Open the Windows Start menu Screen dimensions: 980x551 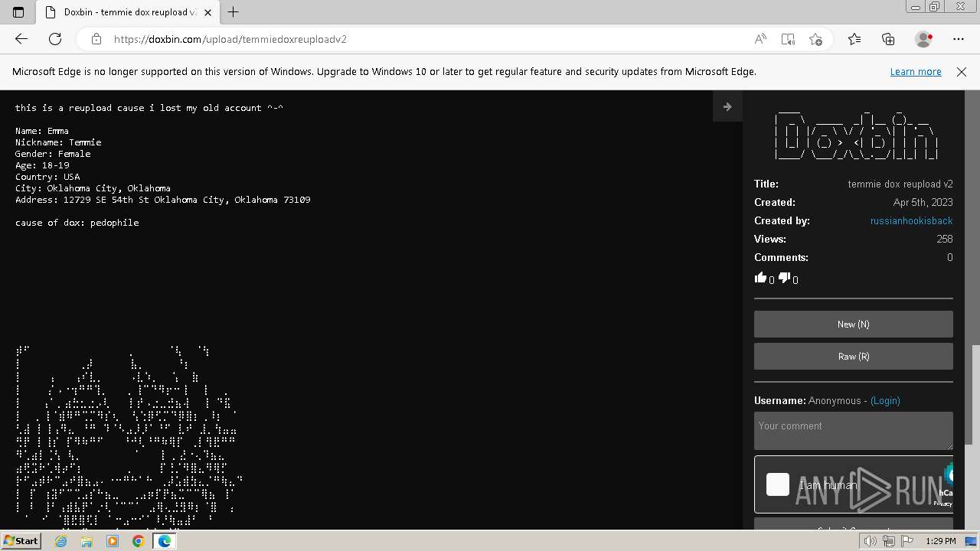coord(21,540)
